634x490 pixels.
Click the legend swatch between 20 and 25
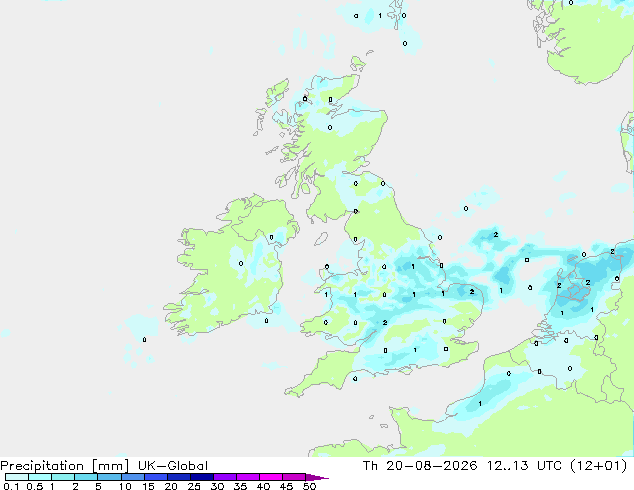[x=179, y=477]
